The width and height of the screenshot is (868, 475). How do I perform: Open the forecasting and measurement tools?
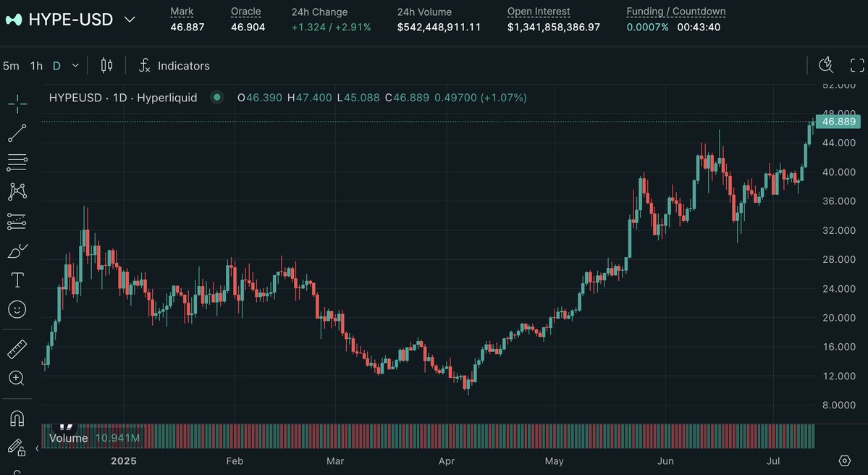coord(17,222)
